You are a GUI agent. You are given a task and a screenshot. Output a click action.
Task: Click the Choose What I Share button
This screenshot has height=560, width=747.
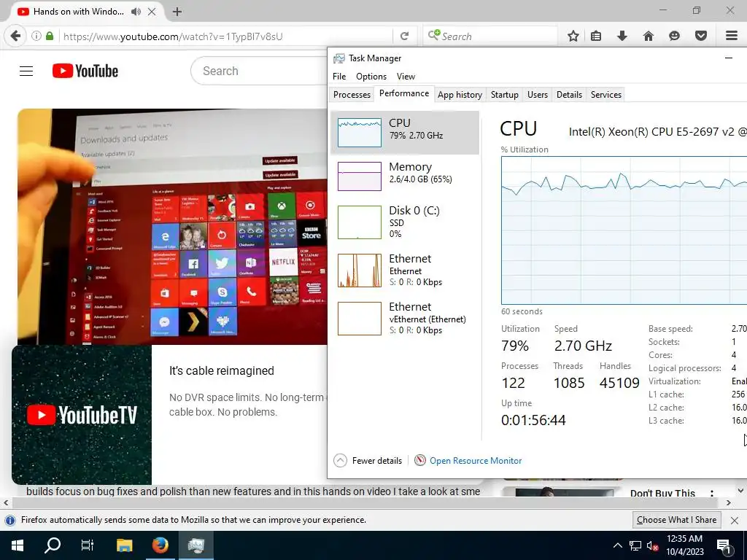pos(676,520)
